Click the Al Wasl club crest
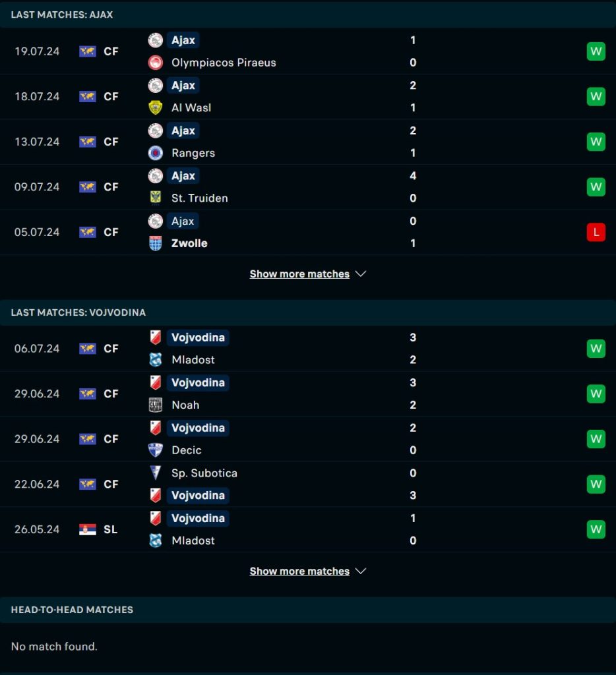 155,107
